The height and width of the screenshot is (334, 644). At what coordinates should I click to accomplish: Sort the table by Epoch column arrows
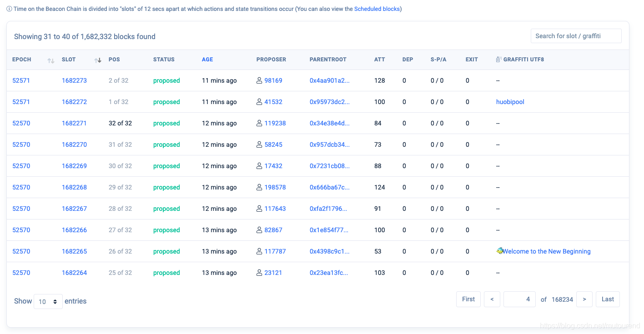pos(51,60)
